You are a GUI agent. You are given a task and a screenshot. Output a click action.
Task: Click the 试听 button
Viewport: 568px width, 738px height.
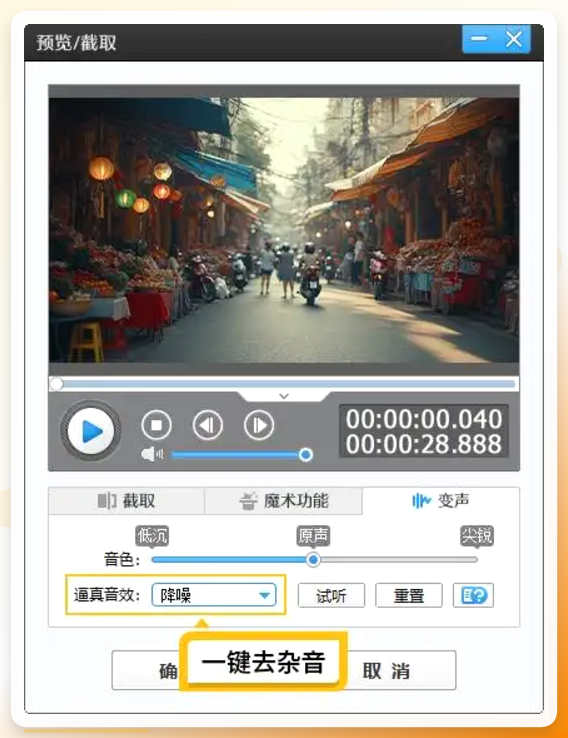[x=331, y=595]
